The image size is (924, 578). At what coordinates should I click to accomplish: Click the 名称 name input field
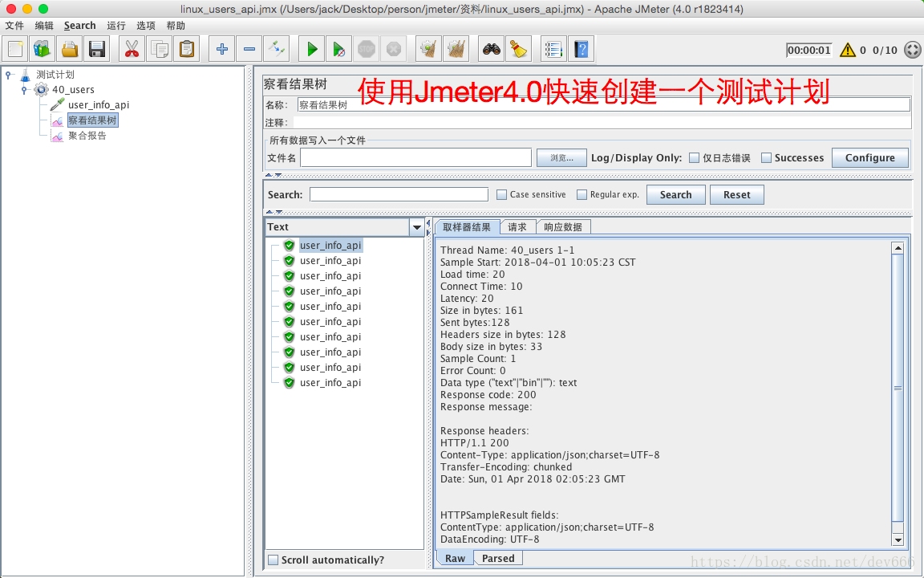click(603, 105)
